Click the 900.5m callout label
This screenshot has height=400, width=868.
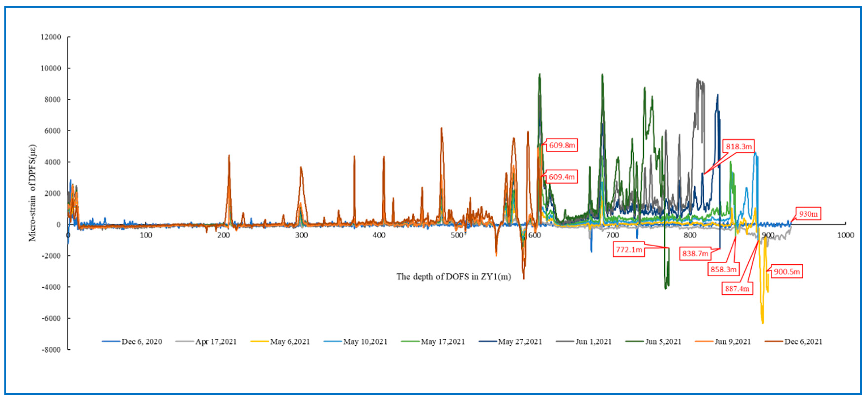[x=786, y=271]
